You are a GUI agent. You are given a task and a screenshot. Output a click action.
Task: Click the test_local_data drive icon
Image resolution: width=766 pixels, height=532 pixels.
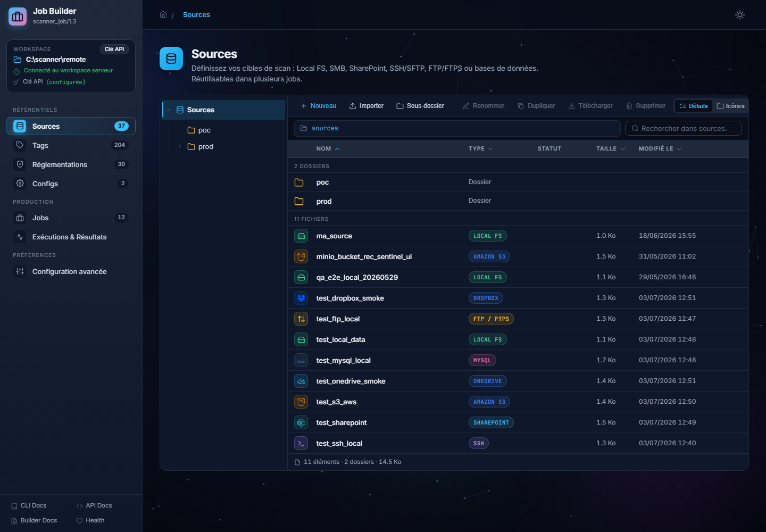point(301,339)
